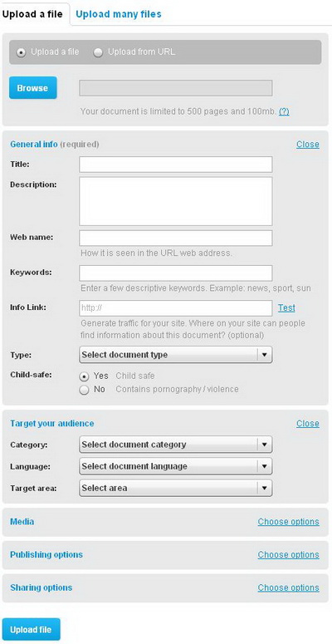Expand the document category dropdown

point(176,445)
